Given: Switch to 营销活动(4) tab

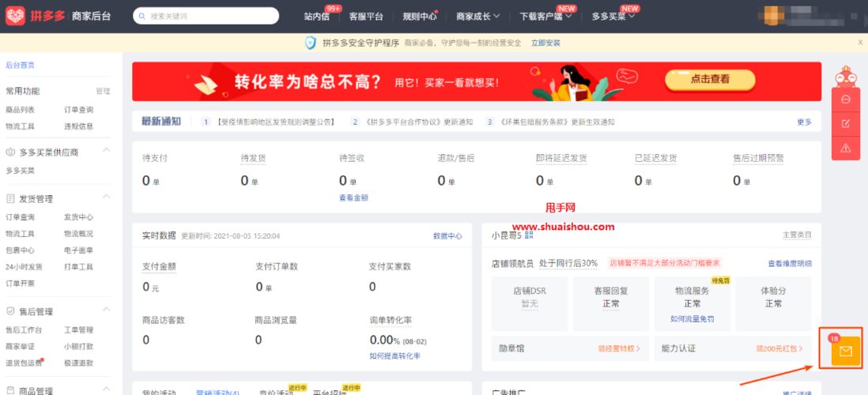Looking at the screenshot, I should [217, 392].
